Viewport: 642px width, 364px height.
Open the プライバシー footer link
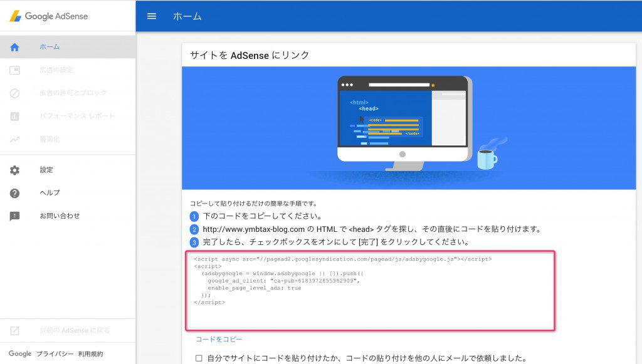[55, 354]
